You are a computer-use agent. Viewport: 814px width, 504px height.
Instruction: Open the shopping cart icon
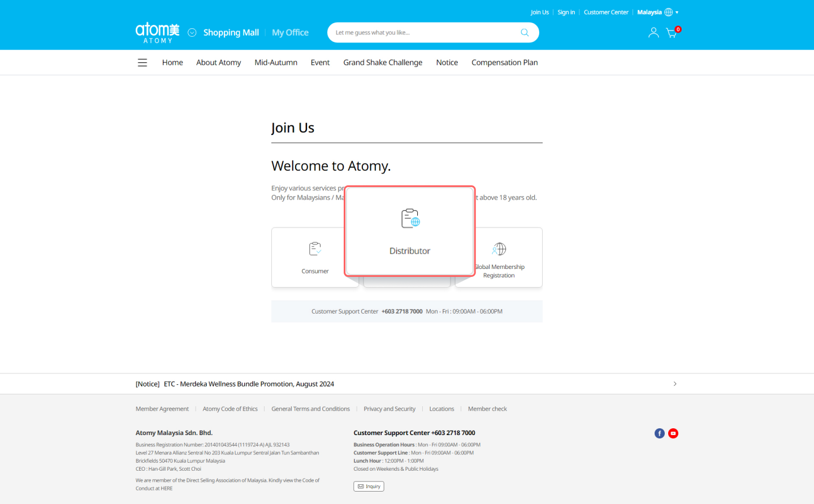pos(672,33)
